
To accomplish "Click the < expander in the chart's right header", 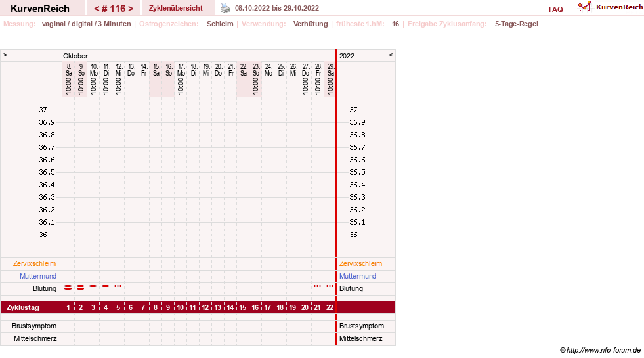I will (391, 55).
